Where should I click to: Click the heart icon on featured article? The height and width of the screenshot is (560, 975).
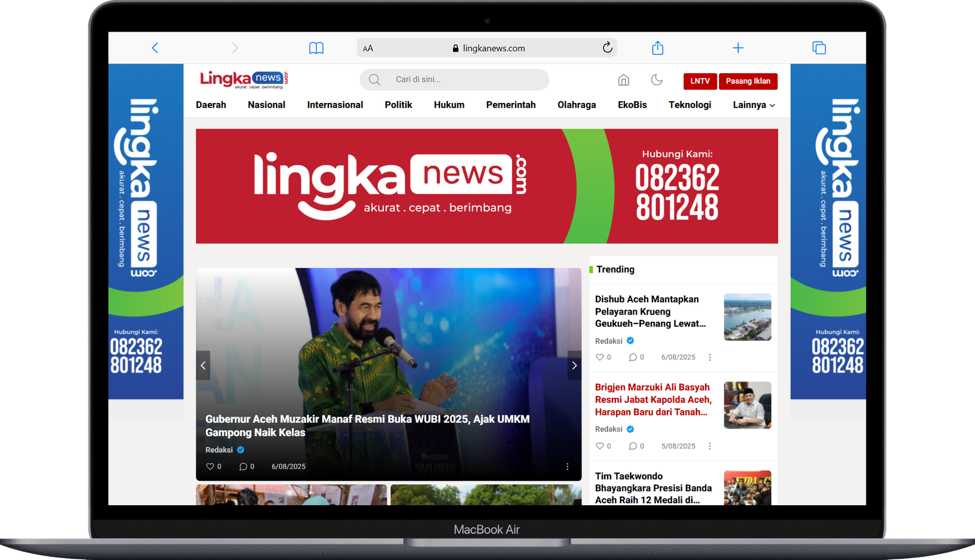click(210, 467)
